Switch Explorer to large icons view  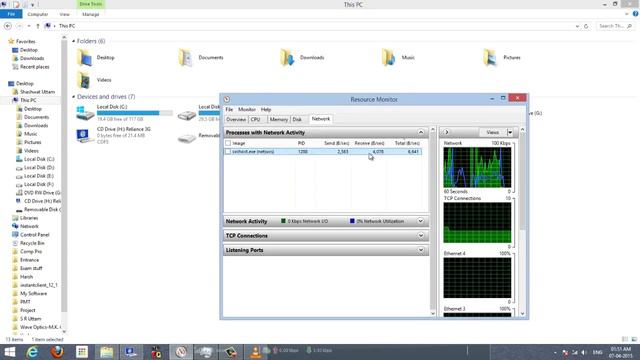pyautogui.click(x=634, y=339)
